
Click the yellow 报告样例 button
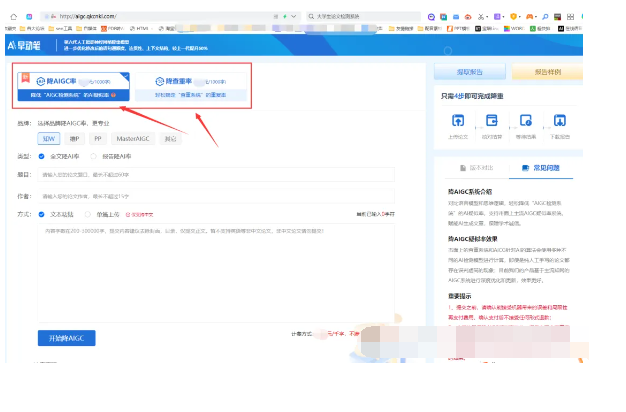click(x=547, y=72)
